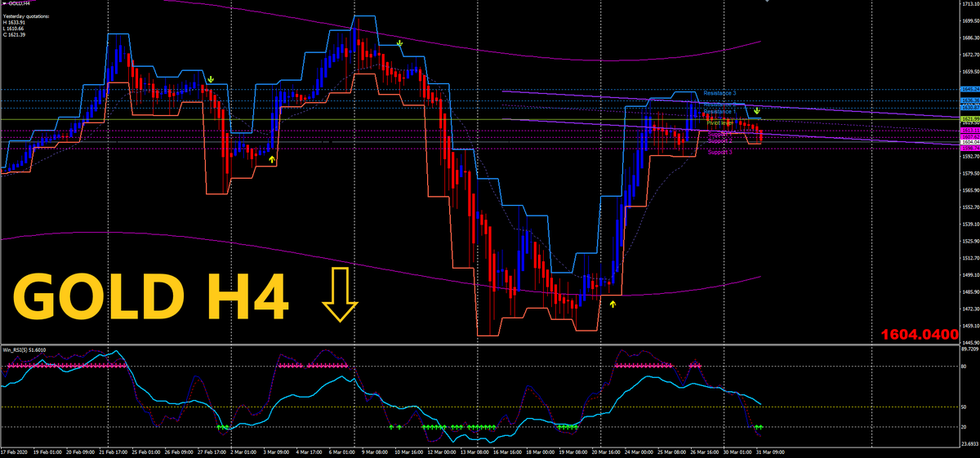Click the 1445.90 price scale value
The width and height of the screenshot is (980, 458).
point(971,343)
